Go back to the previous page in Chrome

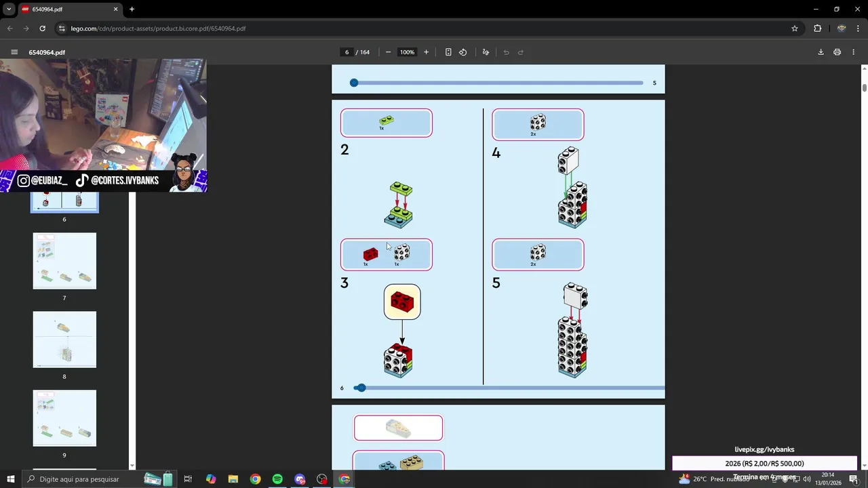[9, 28]
